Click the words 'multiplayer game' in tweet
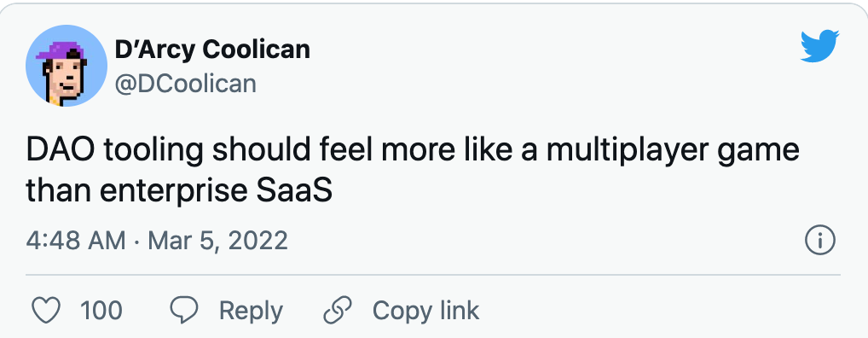The width and height of the screenshot is (868, 338). click(673, 152)
